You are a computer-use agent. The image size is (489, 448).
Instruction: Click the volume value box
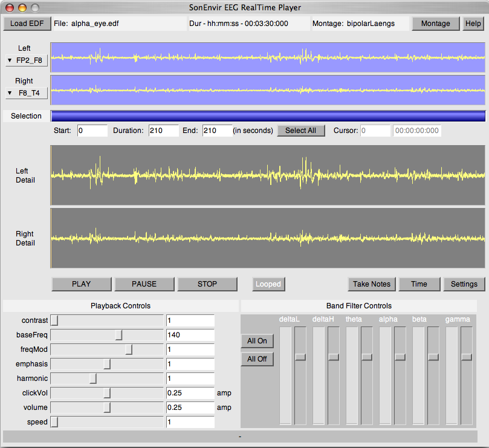190,407
